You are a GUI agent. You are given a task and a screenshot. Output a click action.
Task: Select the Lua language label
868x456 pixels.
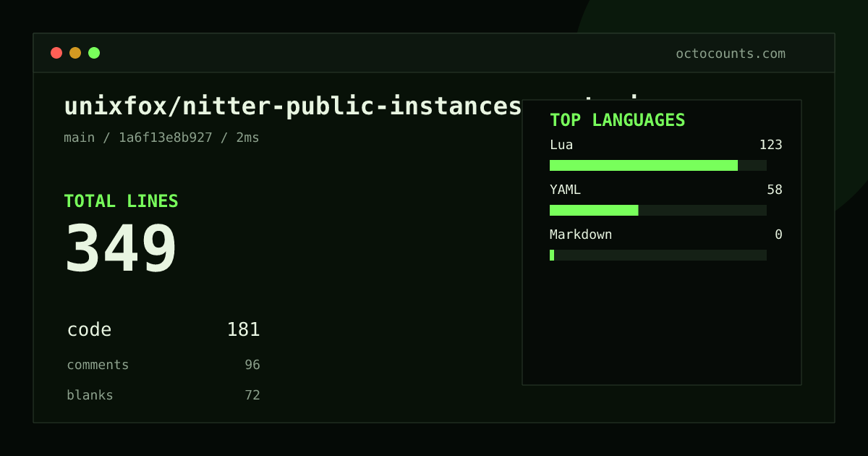tap(561, 145)
